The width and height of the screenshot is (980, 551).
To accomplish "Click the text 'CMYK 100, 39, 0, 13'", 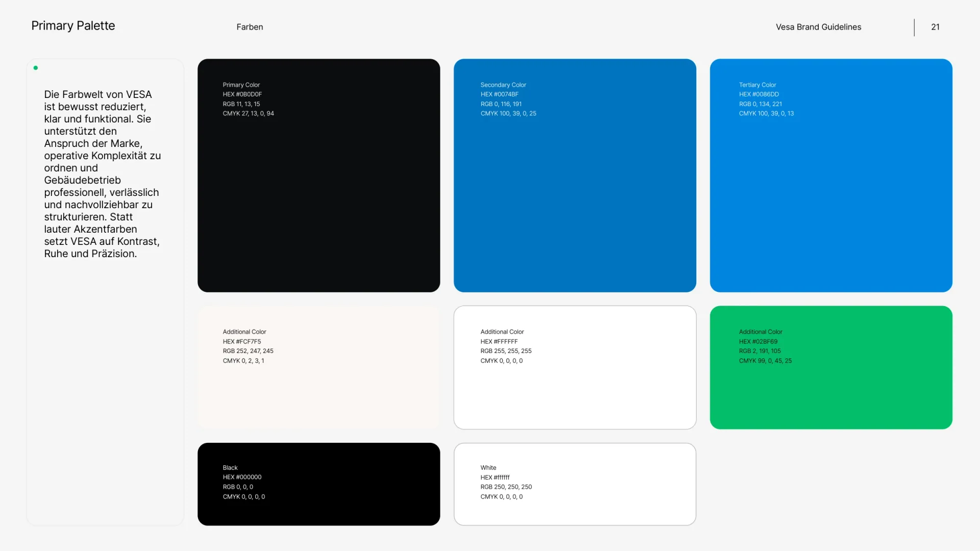I will (766, 114).
